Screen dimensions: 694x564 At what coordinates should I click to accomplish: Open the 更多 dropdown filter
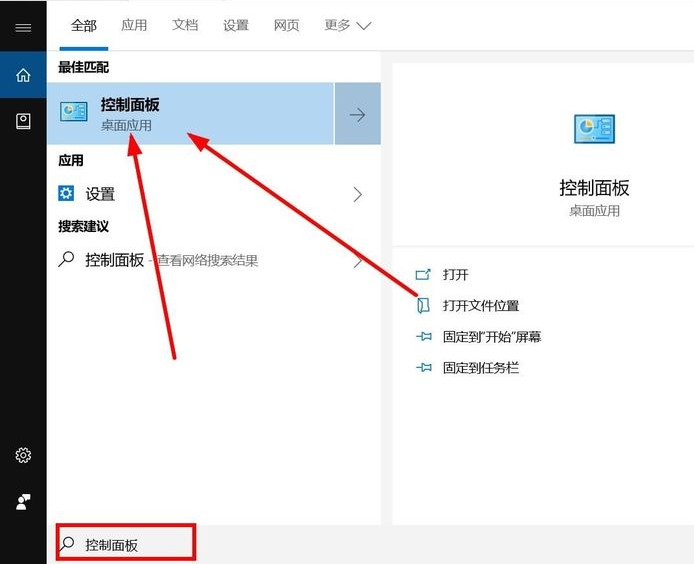(x=347, y=25)
